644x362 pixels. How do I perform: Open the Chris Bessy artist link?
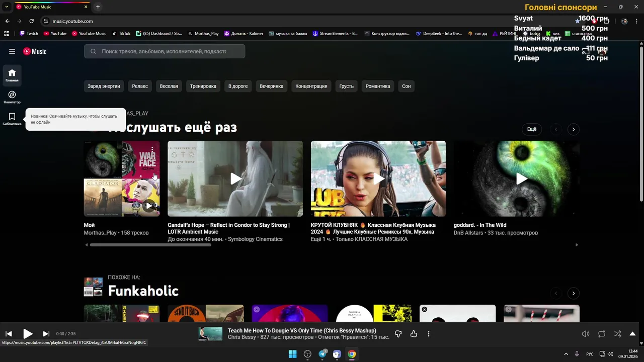click(x=242, y=337)
